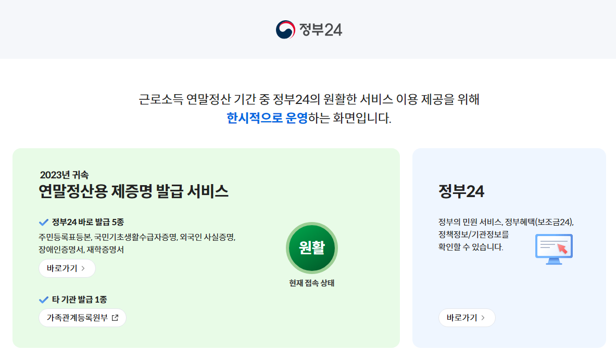The height and width of the screenshot is (364, 616).
Task: Click the 정부24 card title
Action: [461, 191]
